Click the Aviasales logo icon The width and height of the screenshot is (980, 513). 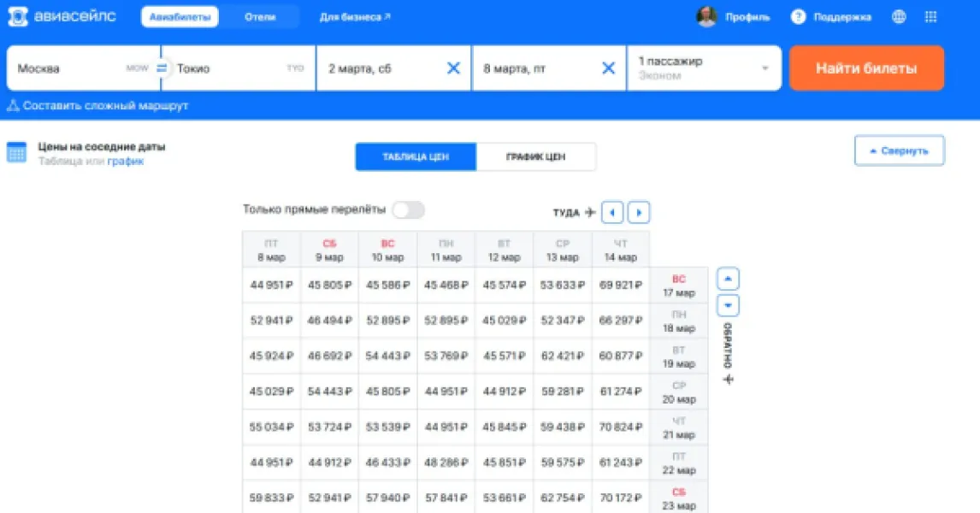click(17, 17)
